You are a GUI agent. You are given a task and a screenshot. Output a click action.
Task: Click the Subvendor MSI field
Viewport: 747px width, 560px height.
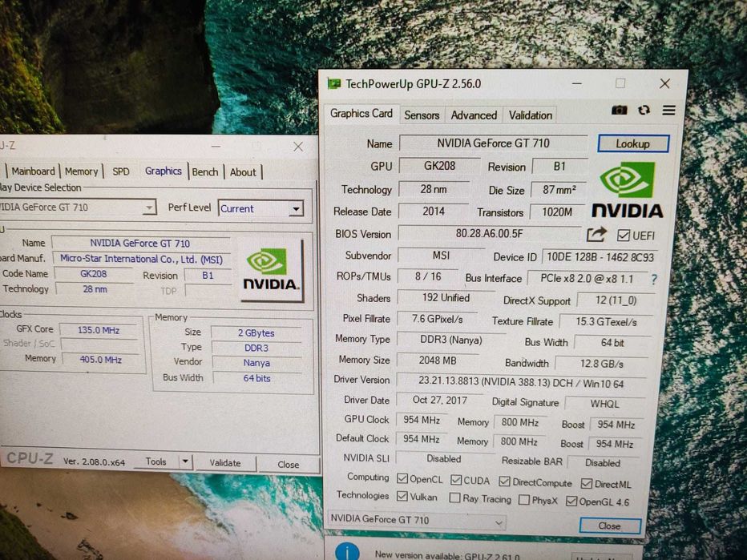pos(441,256)
